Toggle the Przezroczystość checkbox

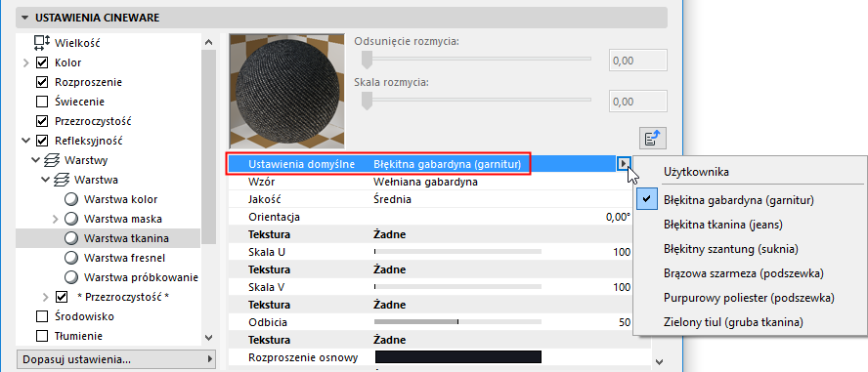(x=41, y=121)
